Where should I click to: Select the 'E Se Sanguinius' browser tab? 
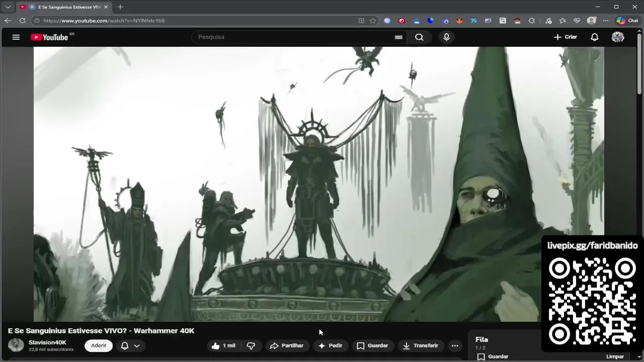pos(63,7)
